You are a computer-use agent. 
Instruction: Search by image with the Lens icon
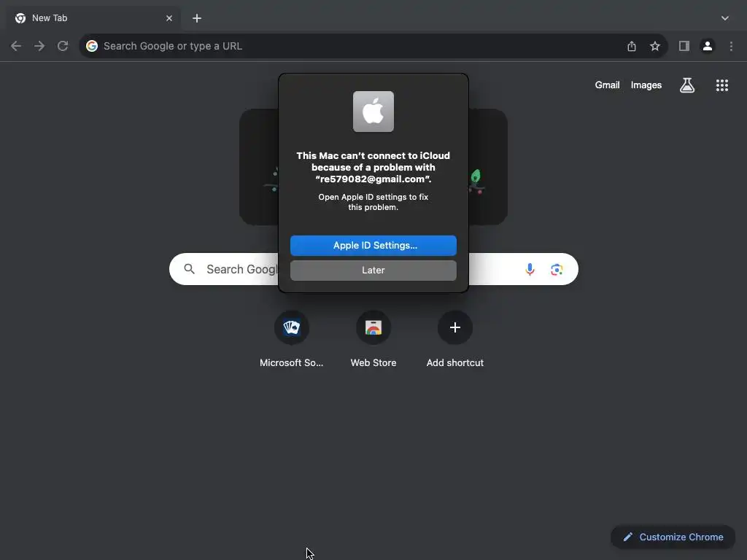557,270
